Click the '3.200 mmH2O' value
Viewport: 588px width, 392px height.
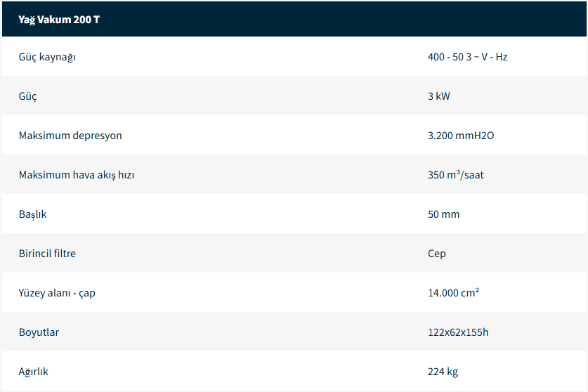coord(461,136)
